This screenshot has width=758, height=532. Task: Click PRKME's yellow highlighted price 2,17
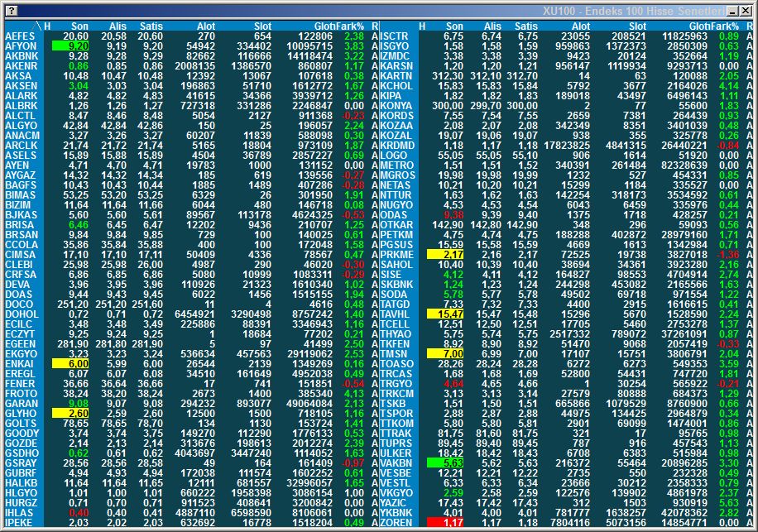[x=445, y=255]
